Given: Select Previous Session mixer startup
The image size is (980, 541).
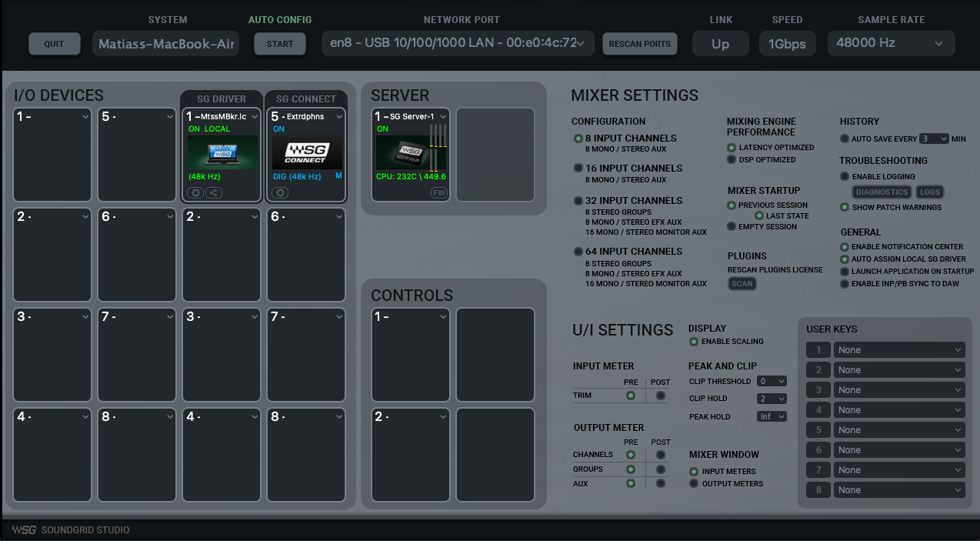Looking at the screenshot, I should (x=732, y=205).
